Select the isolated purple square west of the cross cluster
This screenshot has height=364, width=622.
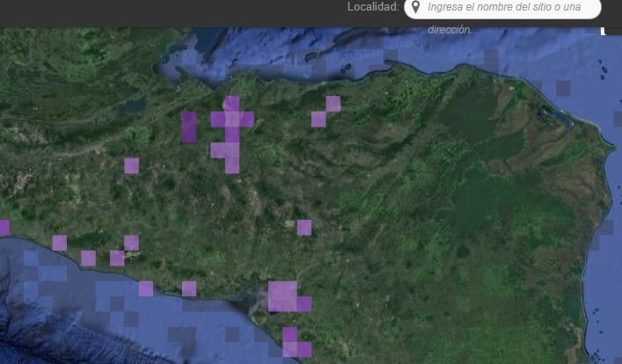click(132, 166)
